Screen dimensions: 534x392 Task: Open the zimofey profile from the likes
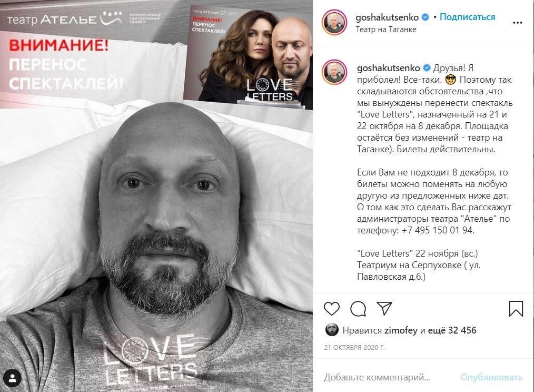click(400, 330)
